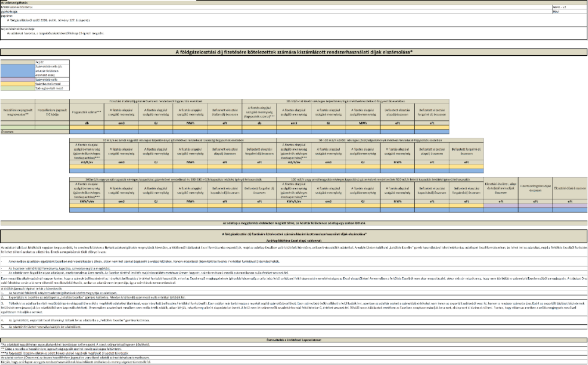Click the 'Hozzáférésre jogosult megnevezése**' column header
The height and width of the screenshot is (365, 588).
coord(17,112)
